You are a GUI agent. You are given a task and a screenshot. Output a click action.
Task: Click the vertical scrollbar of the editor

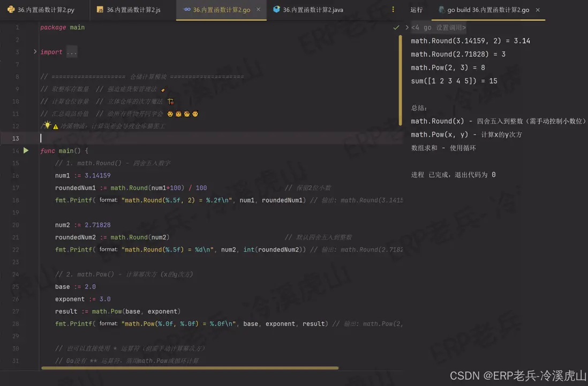[x=400, y=80]
